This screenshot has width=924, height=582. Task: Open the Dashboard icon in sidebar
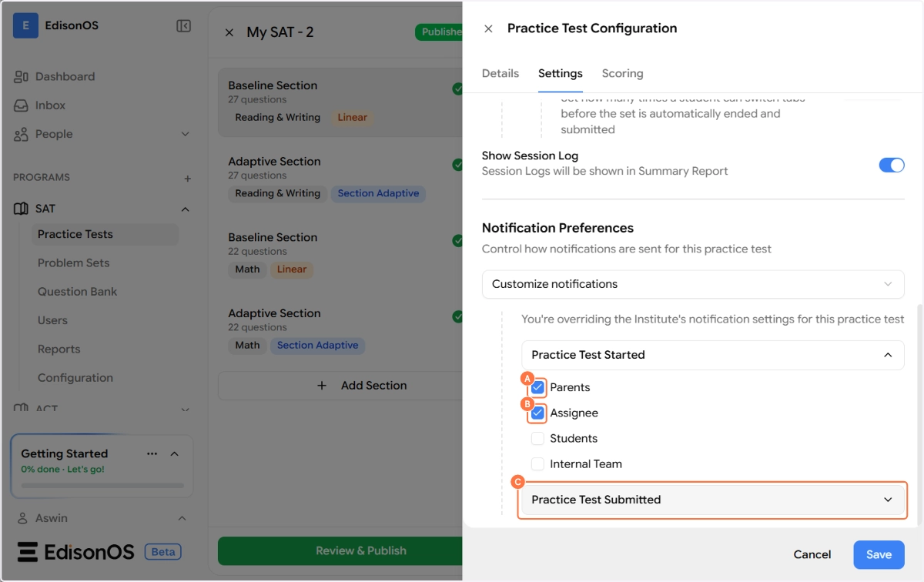click(22, 77)
